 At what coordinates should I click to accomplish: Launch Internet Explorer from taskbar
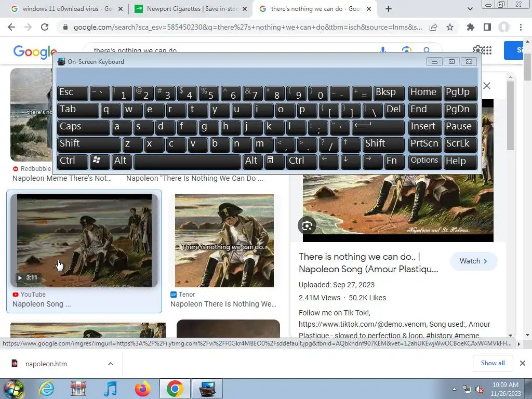[46, 389]
